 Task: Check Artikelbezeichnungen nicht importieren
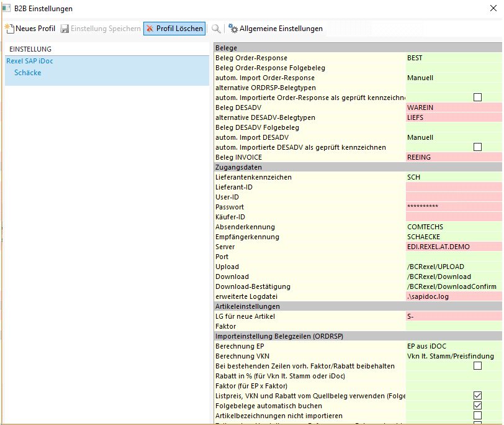point(477,416)
